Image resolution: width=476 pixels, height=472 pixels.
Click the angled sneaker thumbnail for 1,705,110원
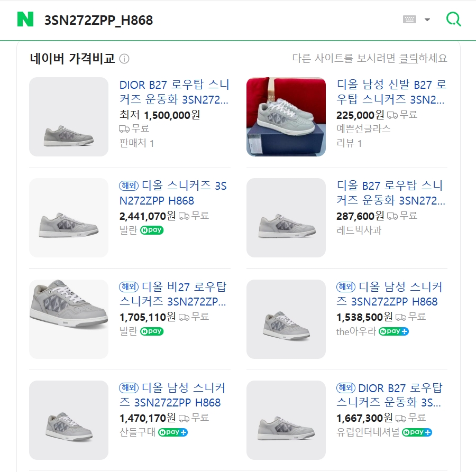[69, 319]
